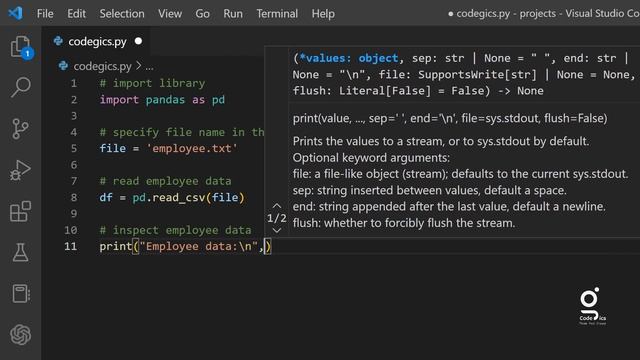Viewport: 640px width, 360px height.
Task: Click the unsaved dot on the codegics.py tab
Action: click(138, 41)
